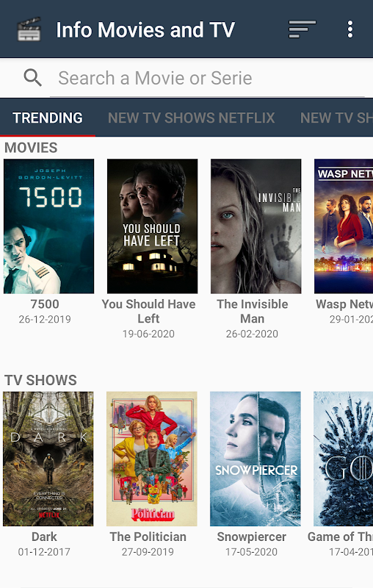Open the Wasp Network poster

click(x=344, y=226)
